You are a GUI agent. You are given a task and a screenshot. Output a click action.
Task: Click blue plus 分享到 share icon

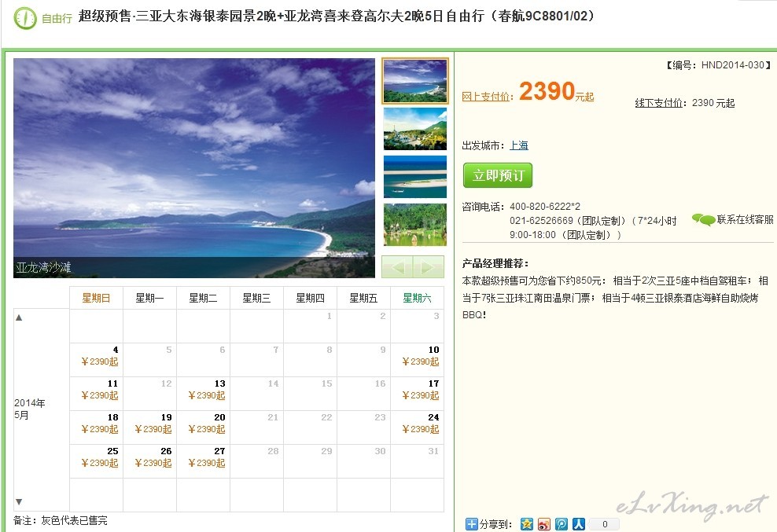[x=471, y=524]
